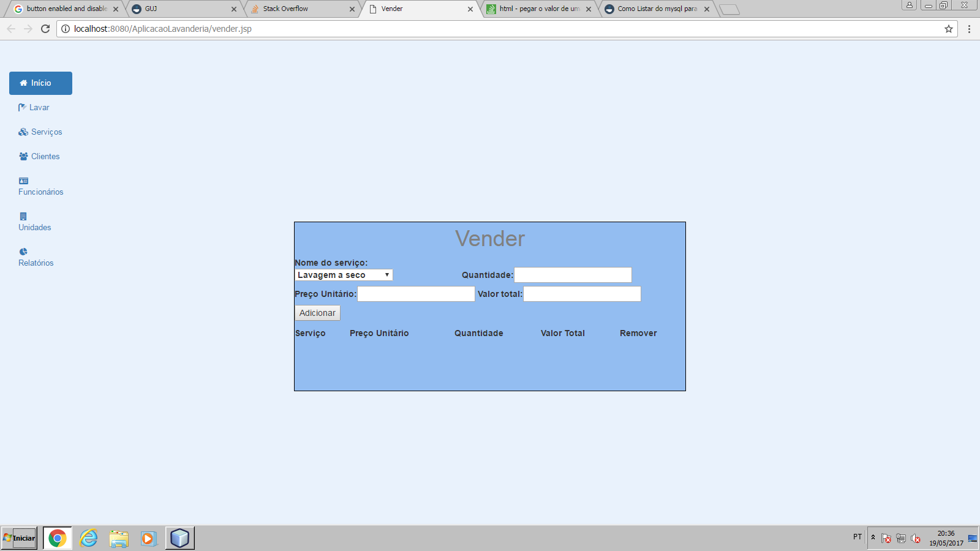Click the Serviço column header
This screenshot has height=551, width=980.
[x=311, y=334]
